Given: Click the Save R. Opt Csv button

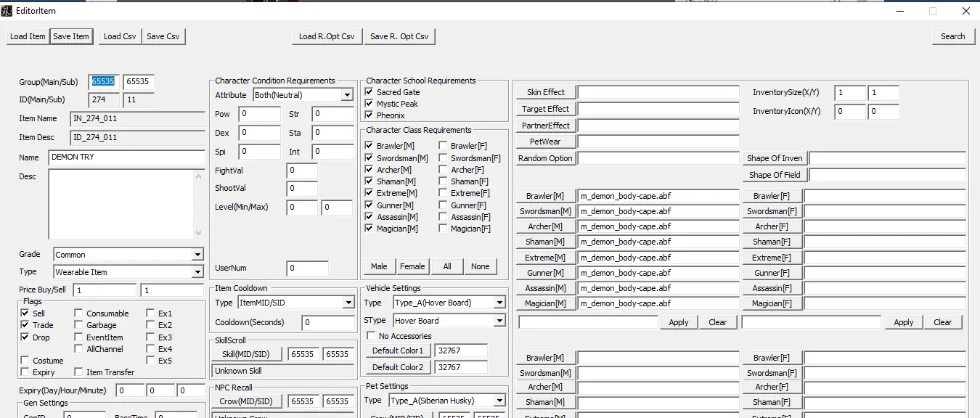Looking at the screenshot, I should point(399,36).
